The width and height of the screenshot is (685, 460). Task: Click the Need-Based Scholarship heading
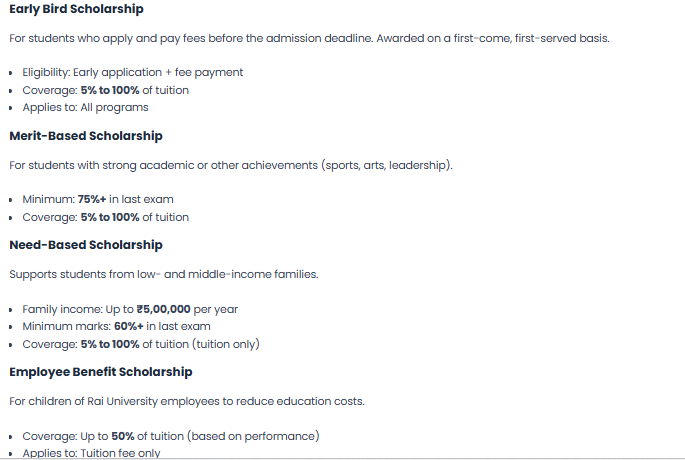click(x=85, y=245)
